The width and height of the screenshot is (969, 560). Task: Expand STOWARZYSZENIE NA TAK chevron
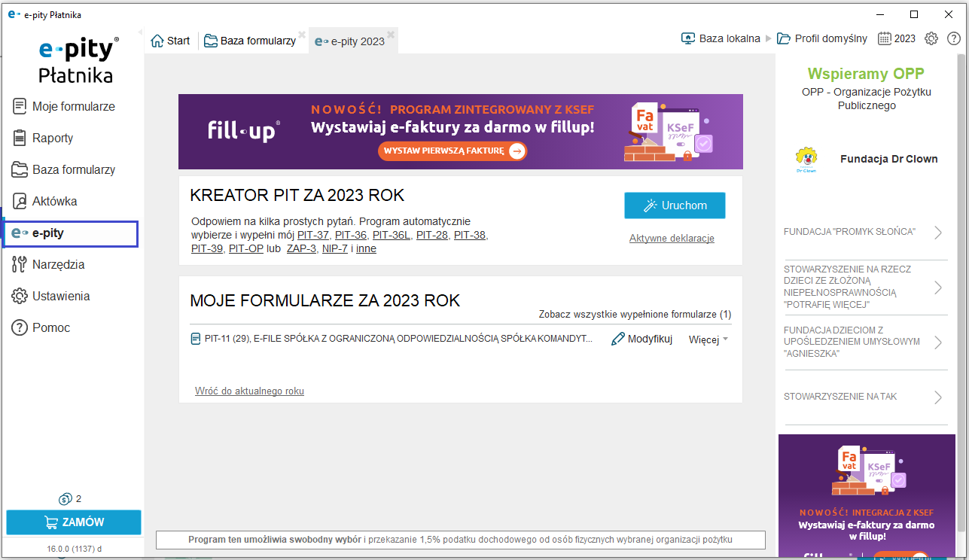[x=938, y=397]
